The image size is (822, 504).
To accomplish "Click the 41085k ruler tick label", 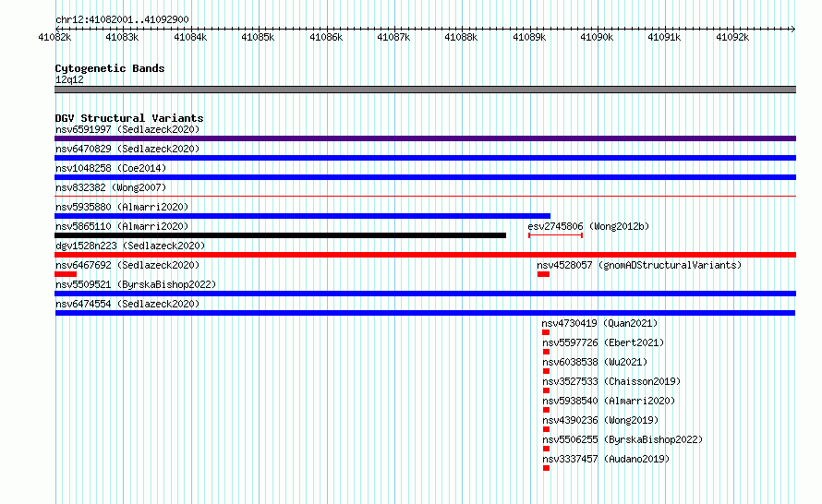I will pos(258,37).
